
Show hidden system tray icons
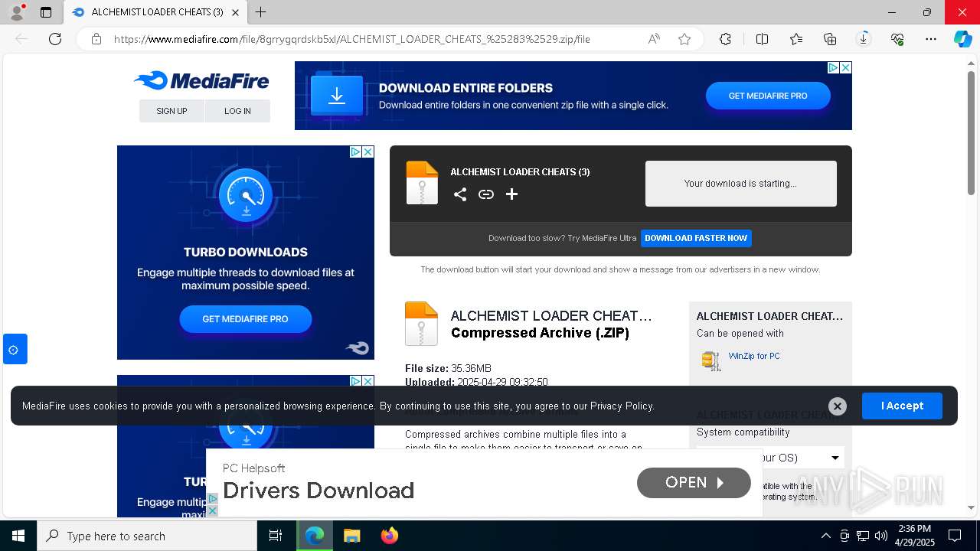pyautogui.click(x=825, y=536)
